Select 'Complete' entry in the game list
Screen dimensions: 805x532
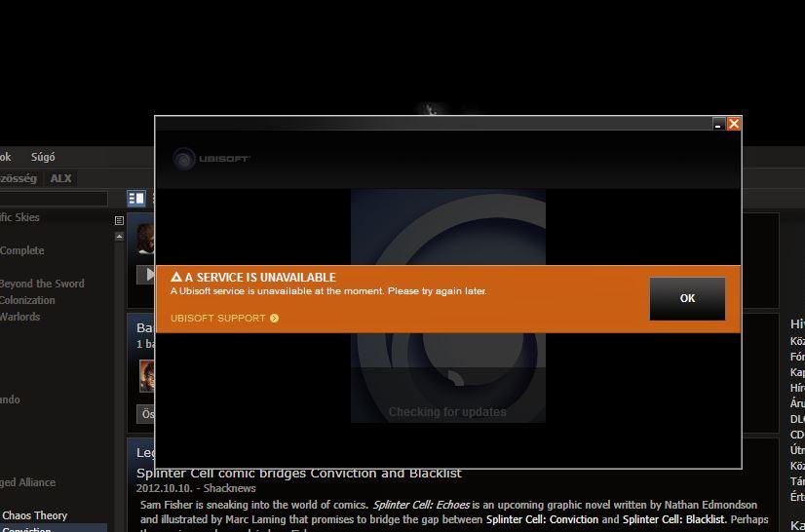click(22, 250)
